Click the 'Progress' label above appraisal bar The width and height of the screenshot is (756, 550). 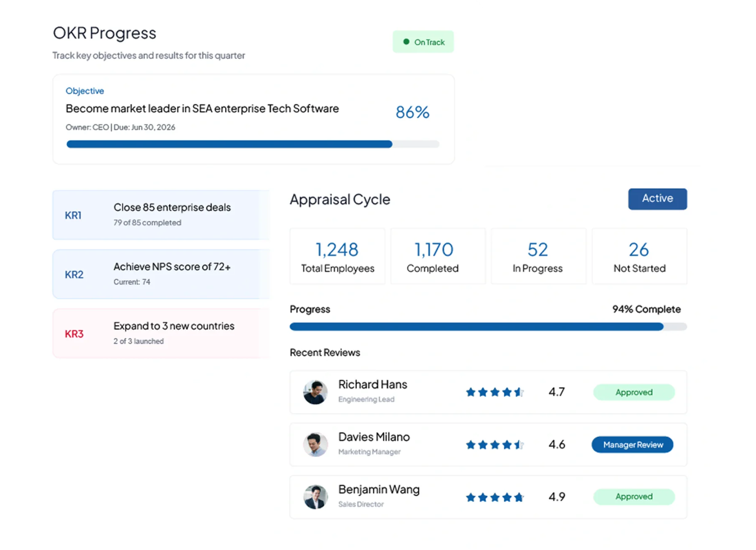point(310,309)
